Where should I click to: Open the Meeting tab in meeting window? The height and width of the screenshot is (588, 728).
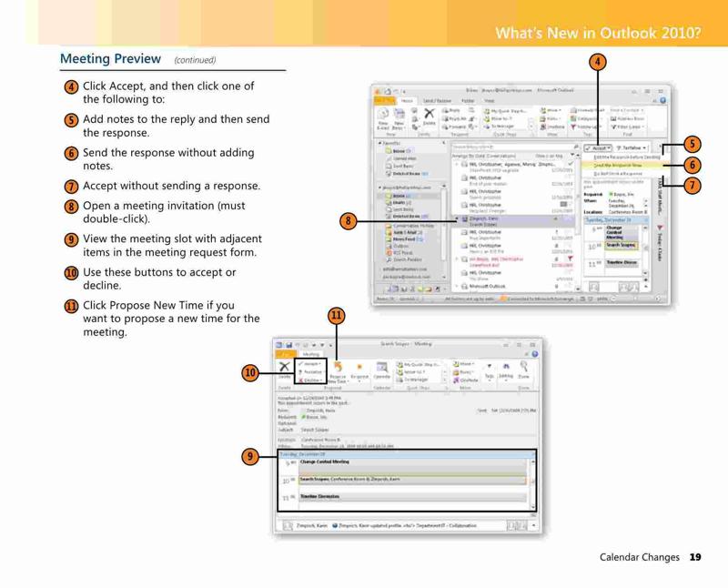(310, 354)
